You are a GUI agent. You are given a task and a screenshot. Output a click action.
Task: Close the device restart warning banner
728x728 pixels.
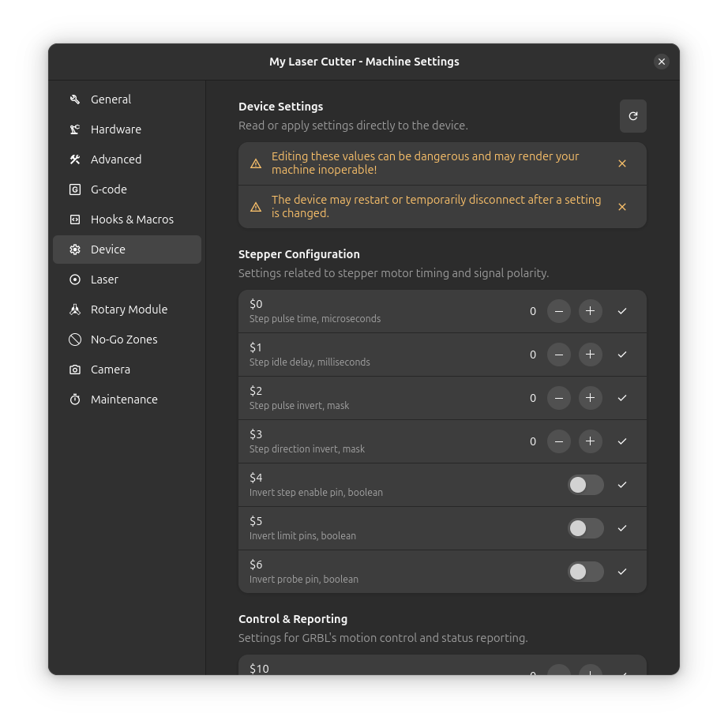[x=622, y=206]
